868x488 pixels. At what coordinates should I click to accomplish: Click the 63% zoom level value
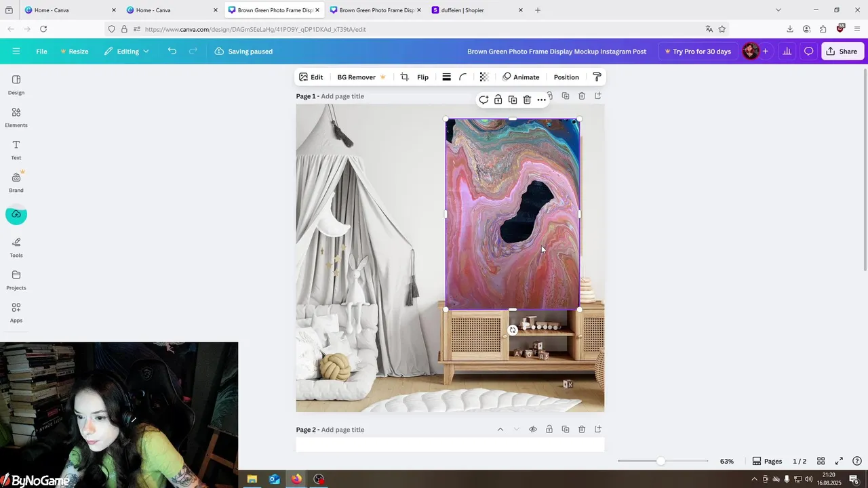point(727,461)
